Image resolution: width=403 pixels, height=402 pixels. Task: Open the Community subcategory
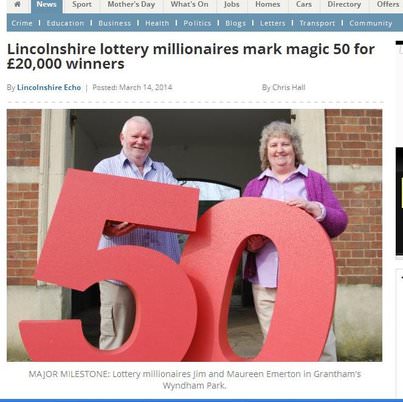click(371, 23)
